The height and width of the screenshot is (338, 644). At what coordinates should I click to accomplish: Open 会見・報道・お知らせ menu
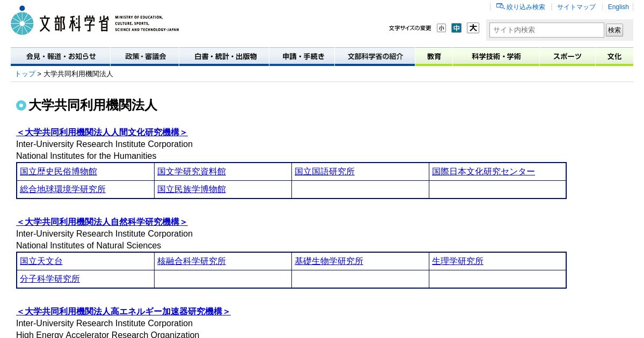coord(61,56)
